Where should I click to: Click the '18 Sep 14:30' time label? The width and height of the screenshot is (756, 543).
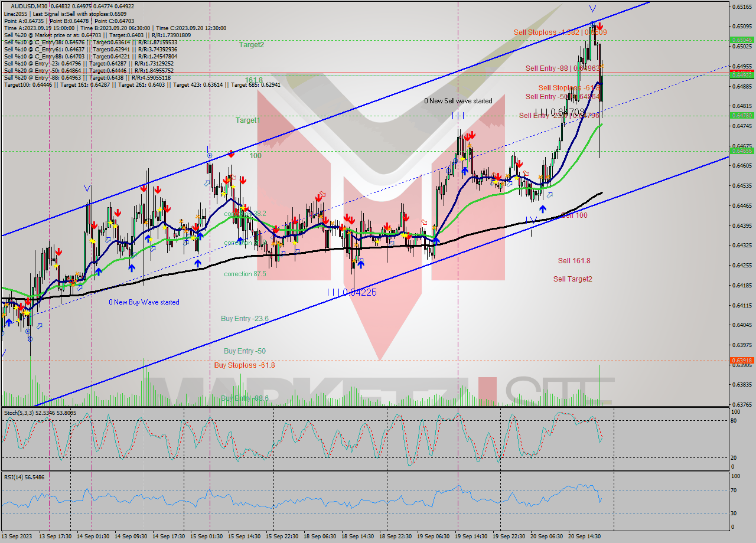pyautogui.click(x=357, y=537)
